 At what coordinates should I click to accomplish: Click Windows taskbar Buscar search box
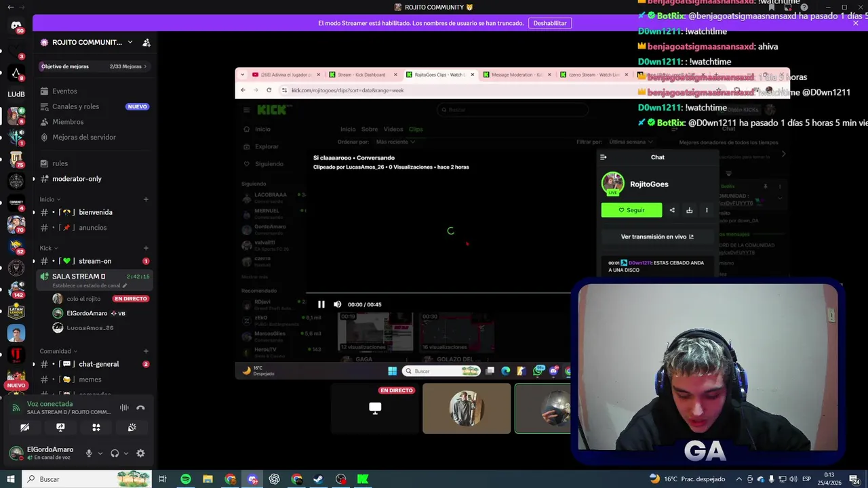pos(87,479)
